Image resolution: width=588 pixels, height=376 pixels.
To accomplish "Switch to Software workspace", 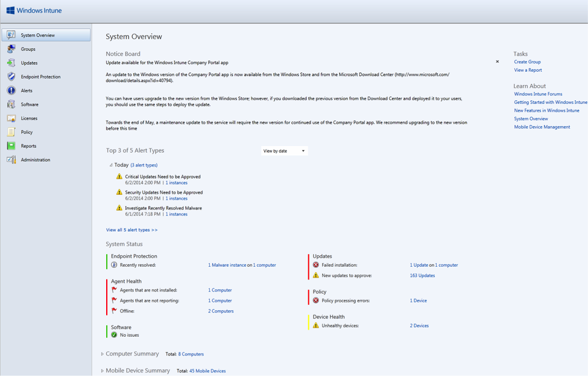I will point(30,104).
